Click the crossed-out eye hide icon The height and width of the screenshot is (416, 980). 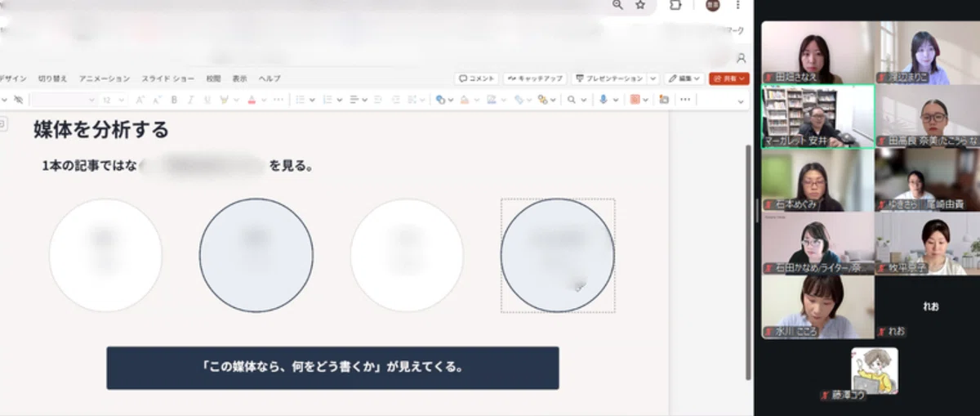click(19, 100)
